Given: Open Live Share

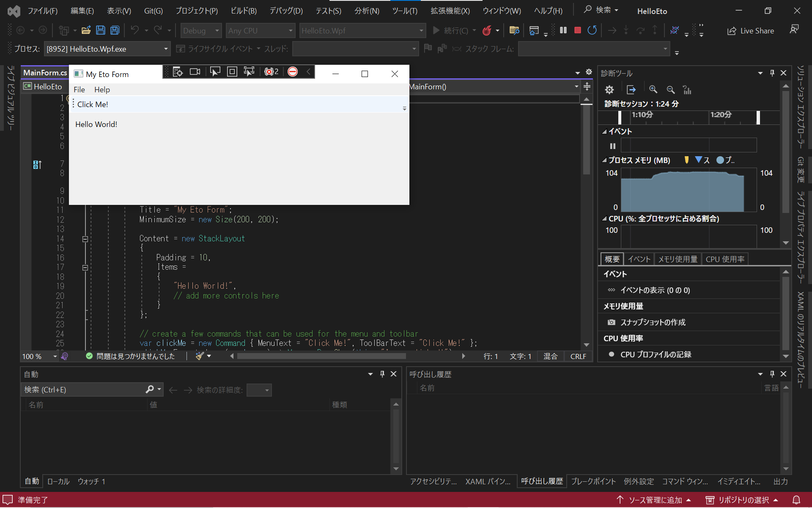Looking at the screenshot, I should coord(751,31).
